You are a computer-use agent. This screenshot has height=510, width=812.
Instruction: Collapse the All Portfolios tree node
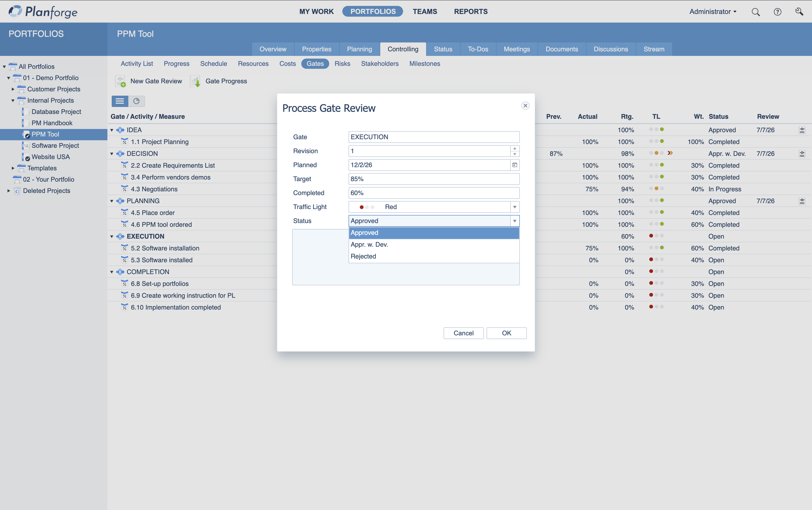(4, 67)
